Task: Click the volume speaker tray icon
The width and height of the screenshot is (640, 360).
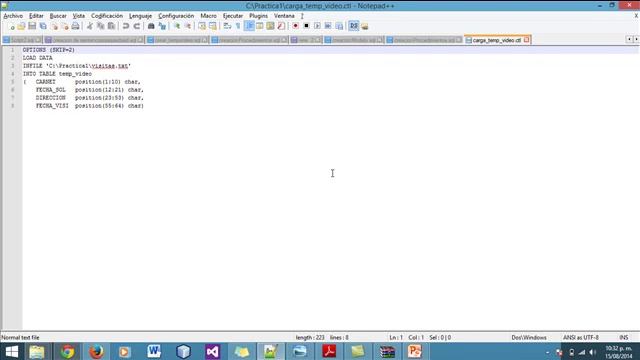Action: click(593, 352)
